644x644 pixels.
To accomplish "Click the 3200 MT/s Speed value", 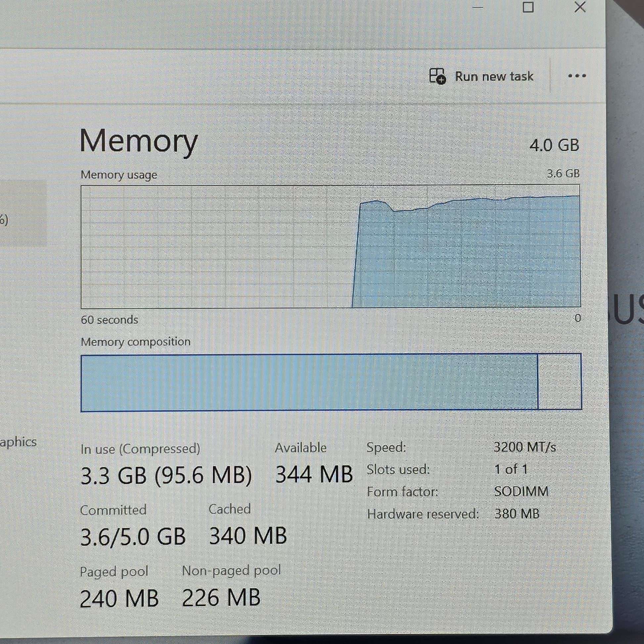I will (x=525, y=447).
